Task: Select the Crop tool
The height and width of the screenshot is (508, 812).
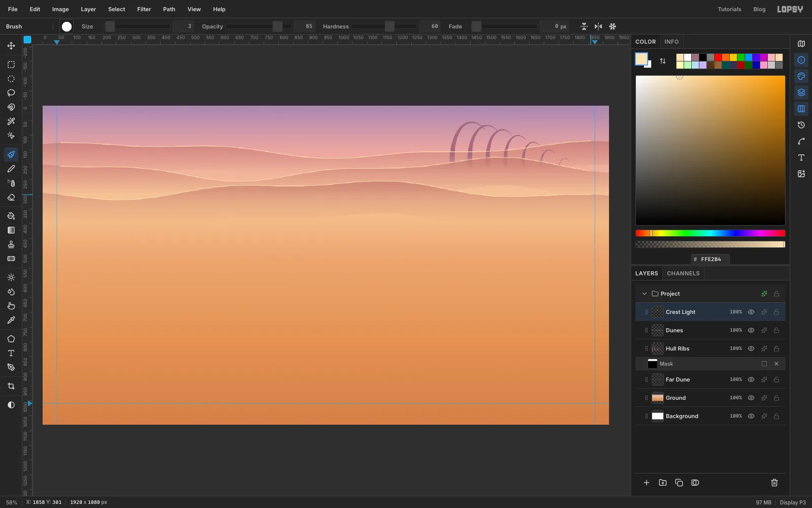Action: [x=11, y=386]
